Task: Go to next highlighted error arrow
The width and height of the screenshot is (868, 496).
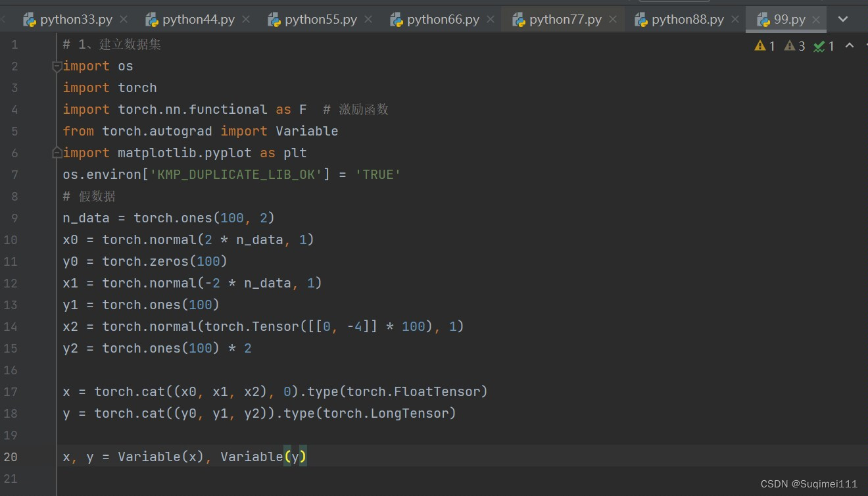Action: coord(867,45)
